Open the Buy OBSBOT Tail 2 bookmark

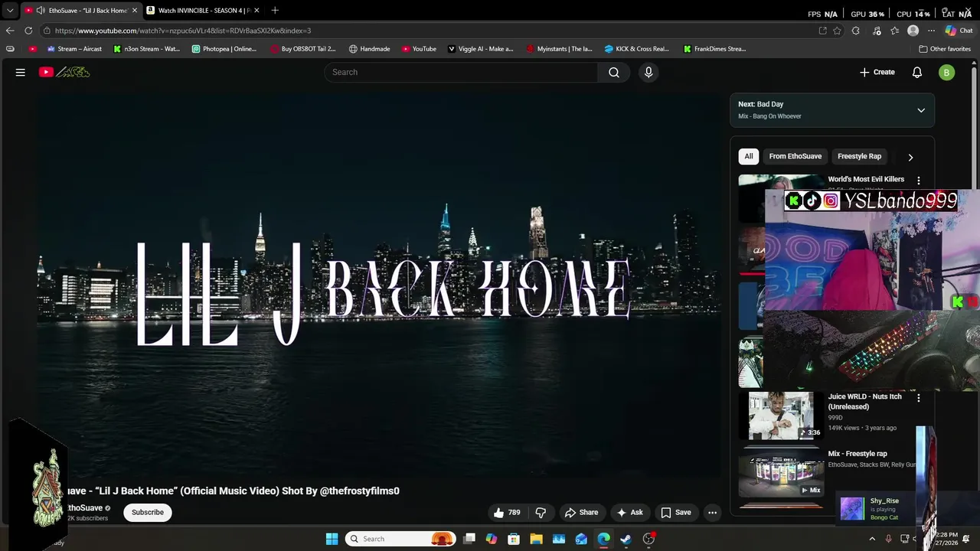coord(303,49)
